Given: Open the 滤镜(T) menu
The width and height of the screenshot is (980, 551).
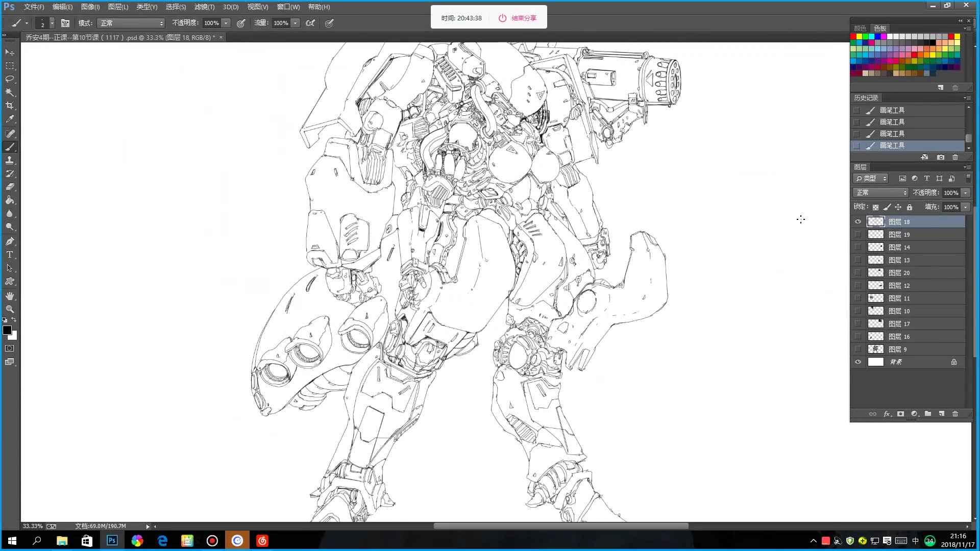Looking at the screenshot, I should point(204,7).
